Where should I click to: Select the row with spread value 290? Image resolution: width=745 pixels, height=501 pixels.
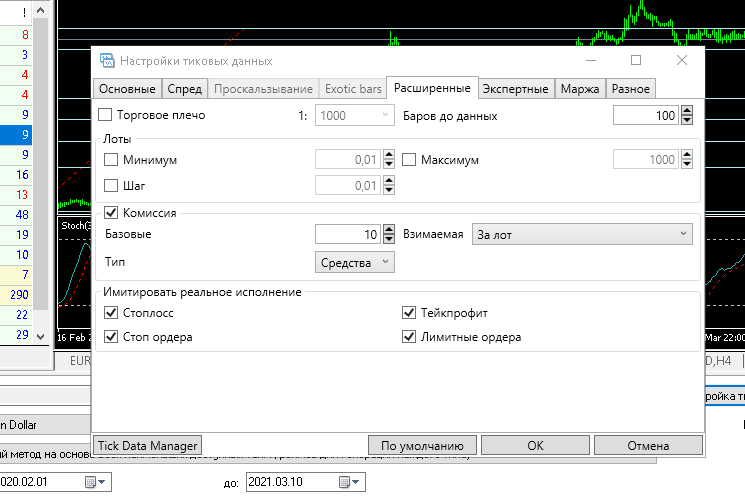[16, 295]
